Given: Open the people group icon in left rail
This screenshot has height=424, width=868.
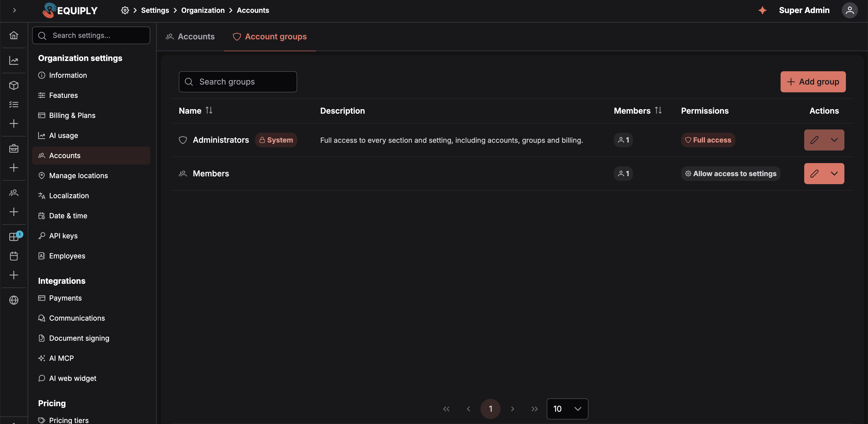Looking at the screenshot, I should [x=14, y=193].
